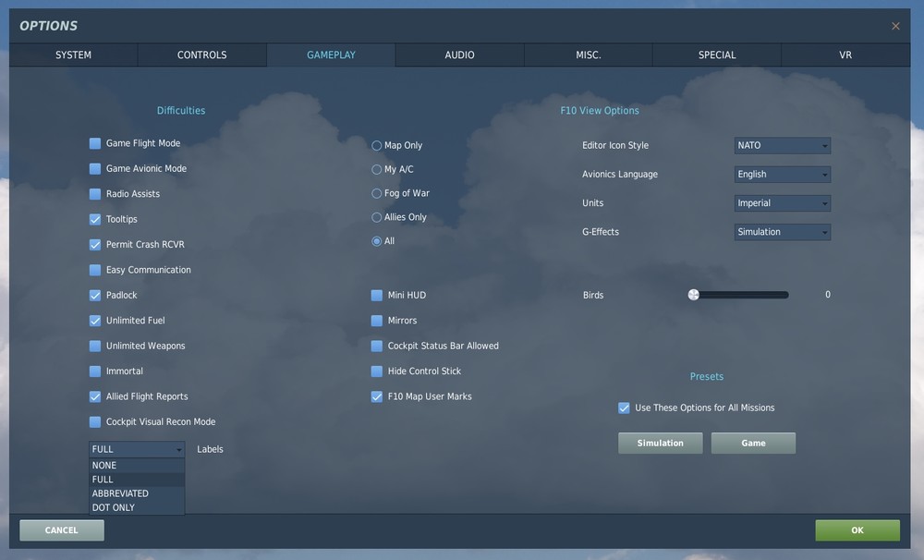
Task: Choose NONE in the Labels list
Action: [137, 466]
